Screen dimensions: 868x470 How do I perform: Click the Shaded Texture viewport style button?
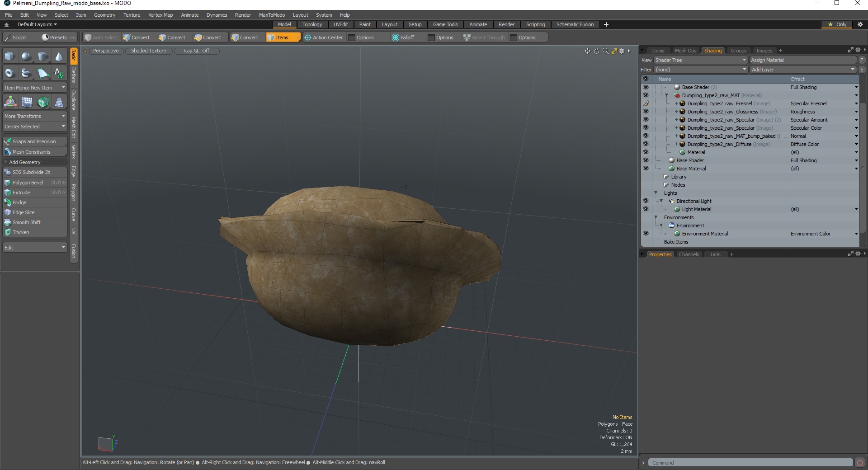click(x=148, y=51)
